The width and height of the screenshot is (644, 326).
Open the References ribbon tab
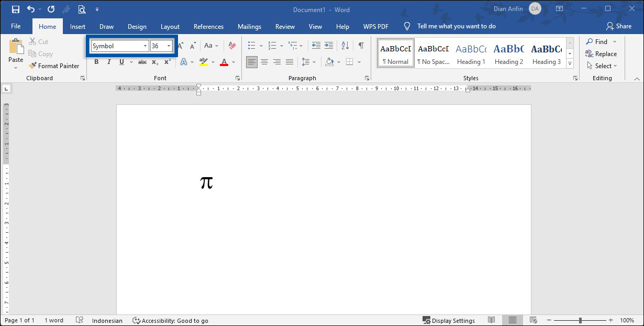(208, 26)
